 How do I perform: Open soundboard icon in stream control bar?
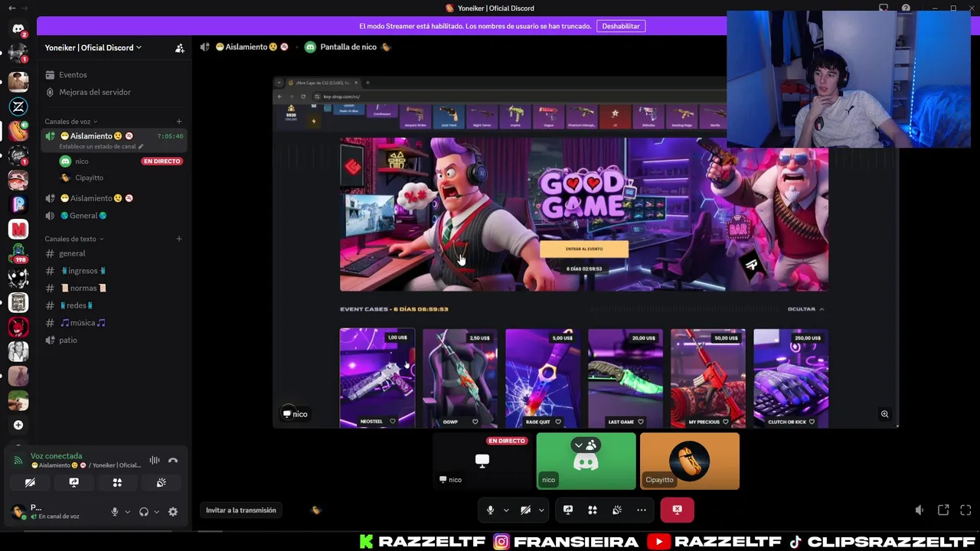[617, 510]
